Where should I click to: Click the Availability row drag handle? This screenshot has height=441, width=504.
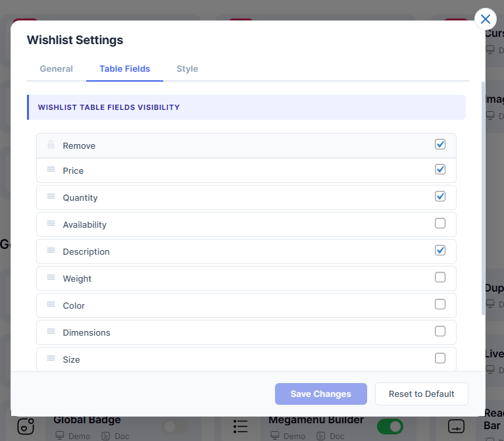point(51,224)
